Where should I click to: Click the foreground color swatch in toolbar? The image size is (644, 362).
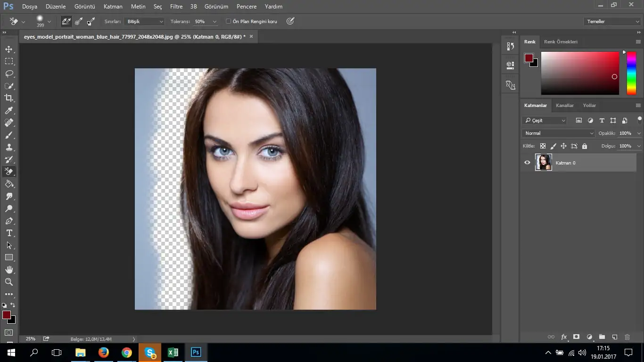pos(7,315)
